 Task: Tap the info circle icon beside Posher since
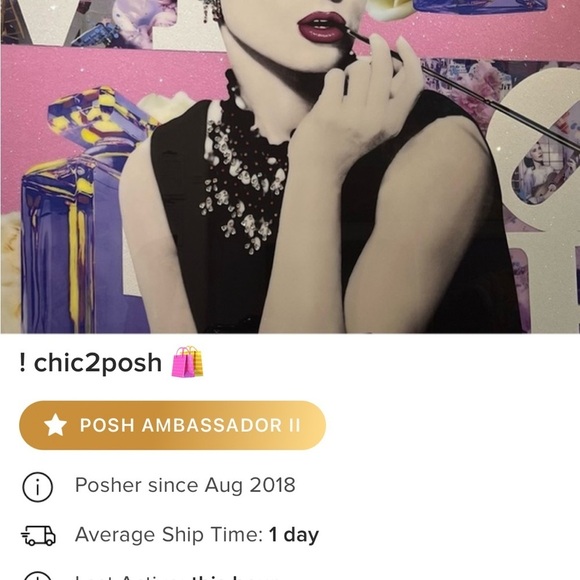click(37, 487)
